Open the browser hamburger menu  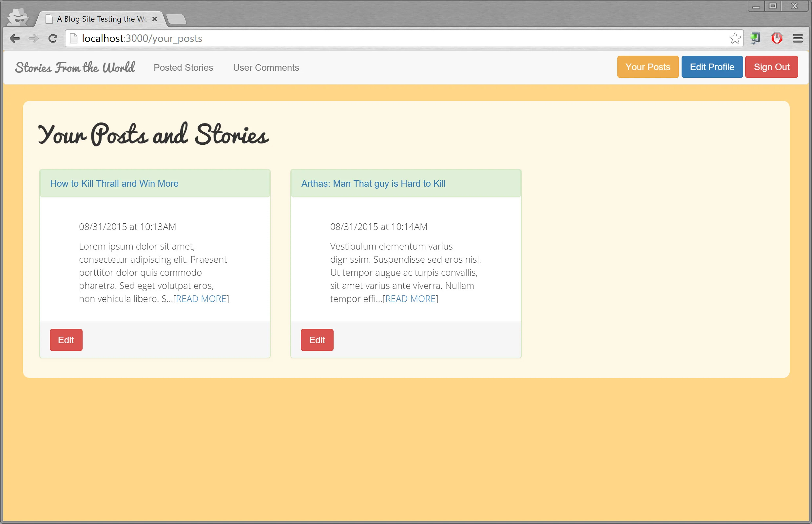coord(798,38)
